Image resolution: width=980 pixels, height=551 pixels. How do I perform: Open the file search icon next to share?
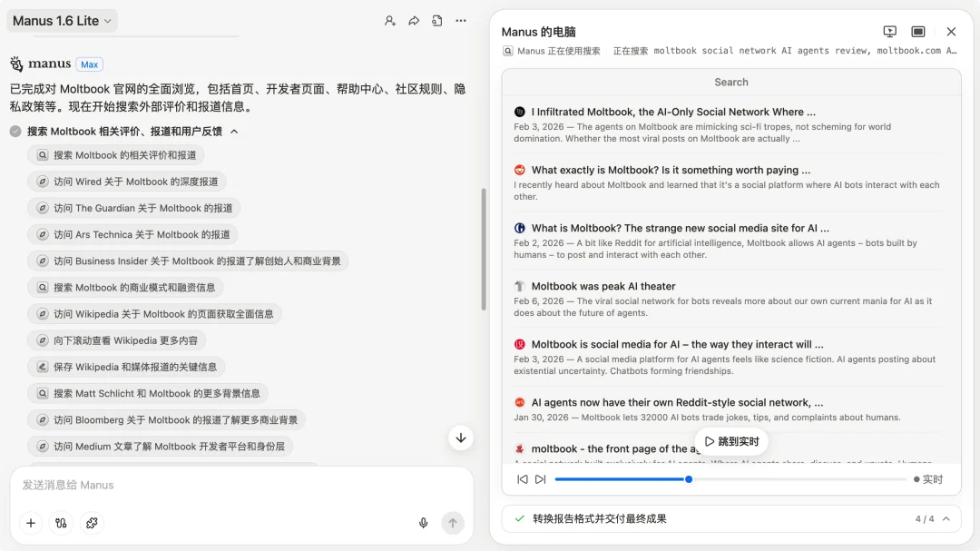click(438, 20)
